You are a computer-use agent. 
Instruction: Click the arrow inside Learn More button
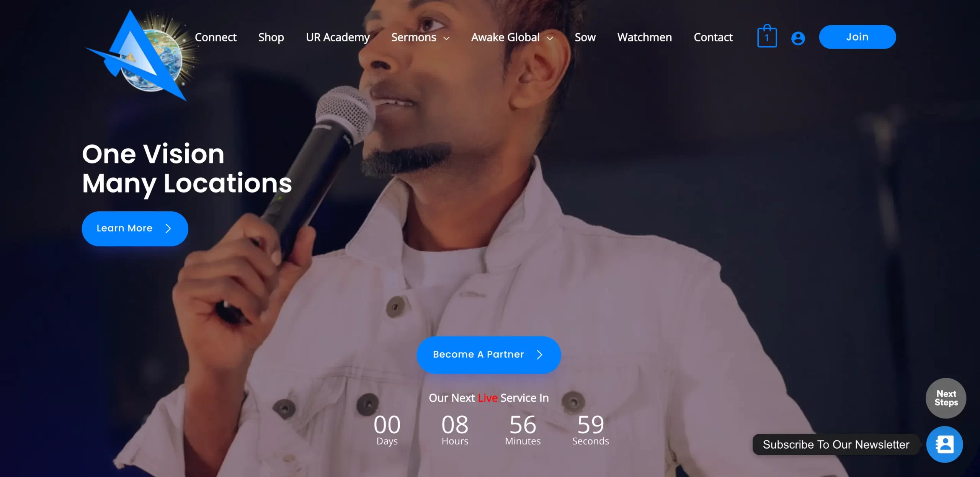click(168, 229)
